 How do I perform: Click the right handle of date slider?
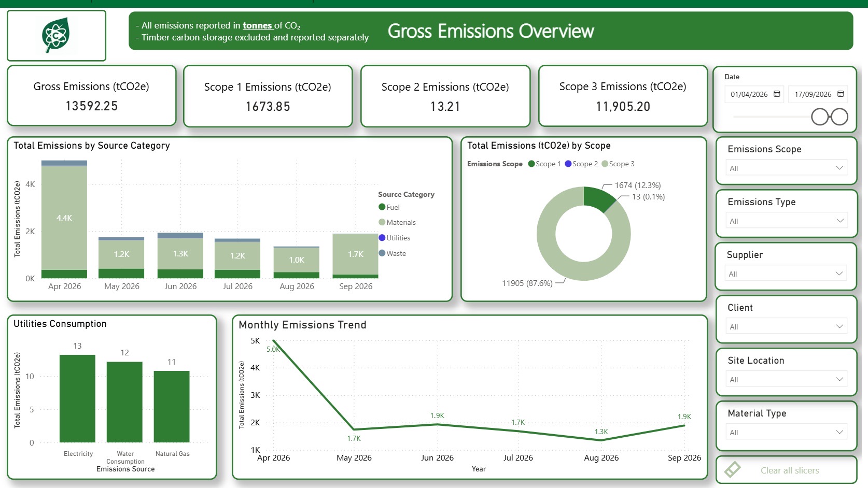(839, 117)
